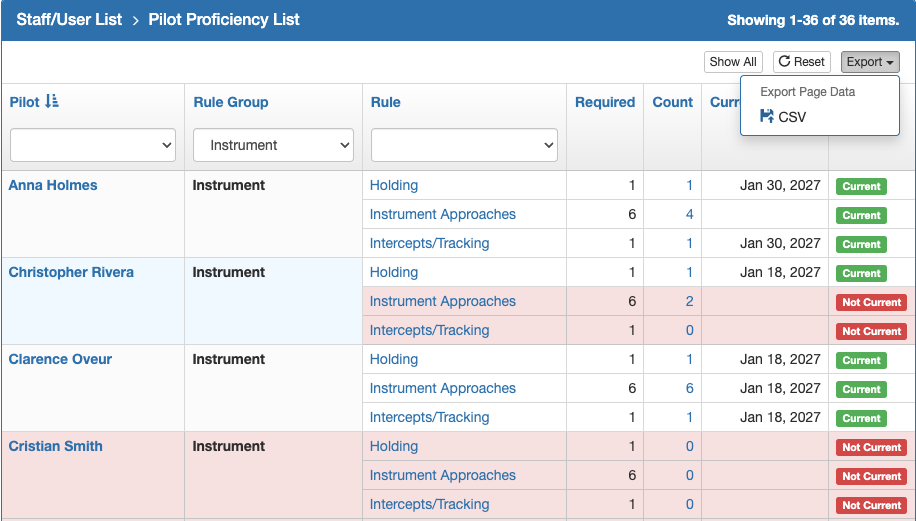The width and height of the screenshot is (916, 521).
Task: Sort by the Rule column header
Action: point(386,102)
